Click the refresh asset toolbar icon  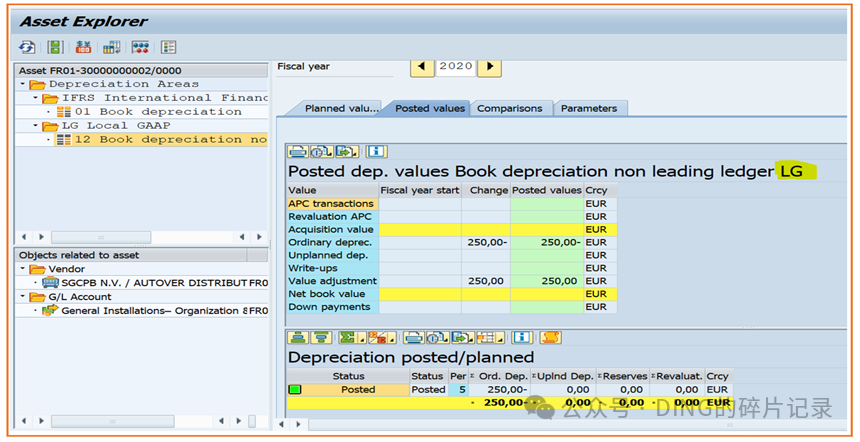point(27,47)
